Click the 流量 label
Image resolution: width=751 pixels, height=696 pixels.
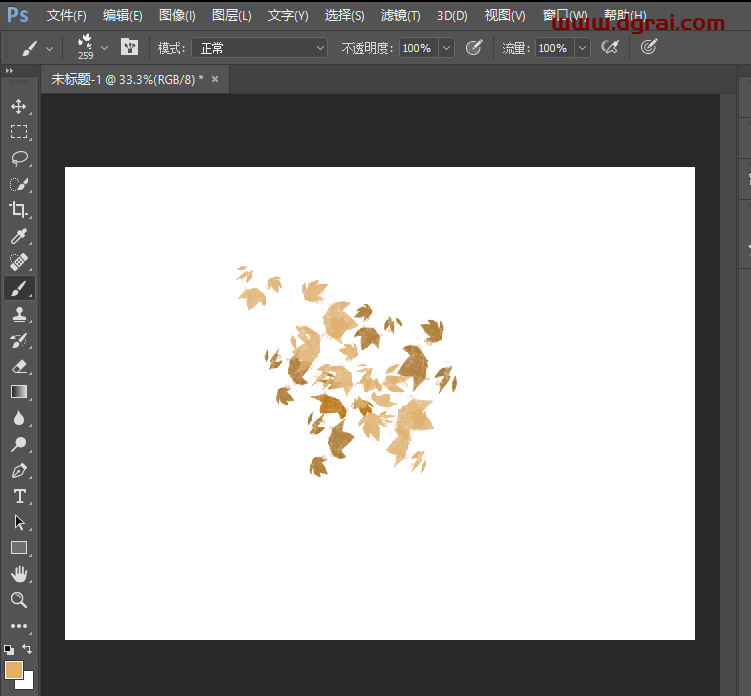(516, 48)
